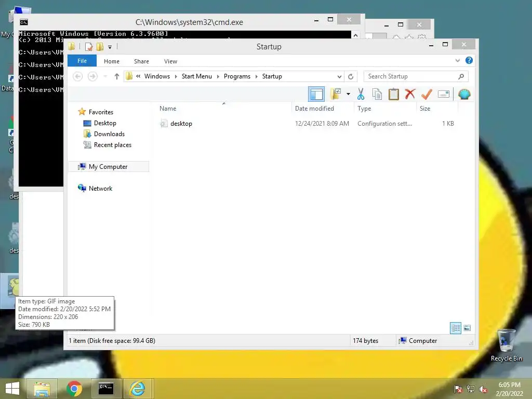Open the View ribbon tab
This screenshot has height=399, width=532.
tap(170, 61)
